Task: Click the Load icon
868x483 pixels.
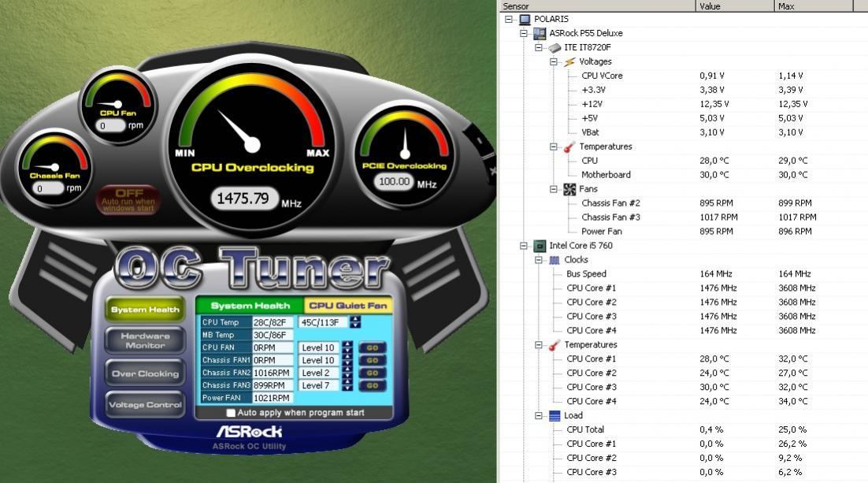Action: [x=555, y=416]
